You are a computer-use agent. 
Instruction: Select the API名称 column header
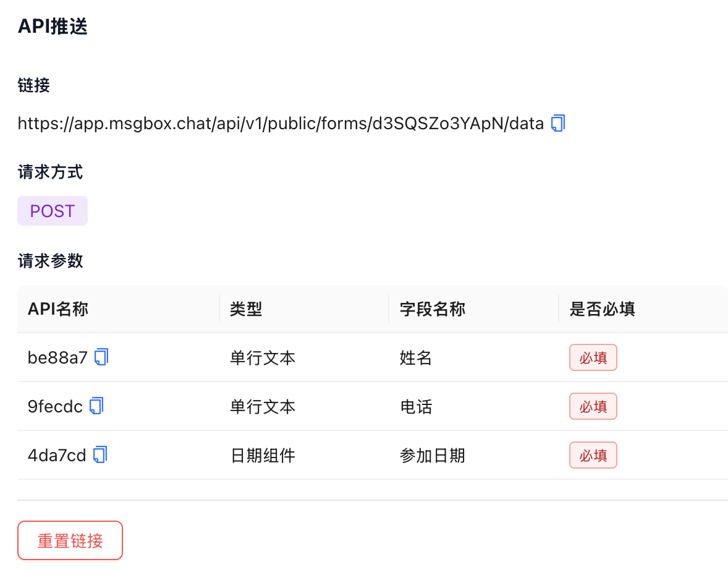pyautogui.click(x=58, y=309)
